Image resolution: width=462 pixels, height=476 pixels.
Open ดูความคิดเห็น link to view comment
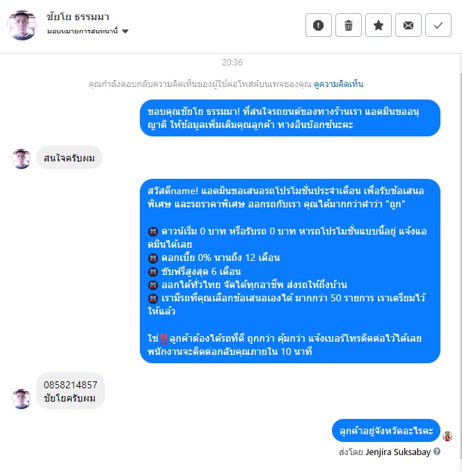click(338, 84)
